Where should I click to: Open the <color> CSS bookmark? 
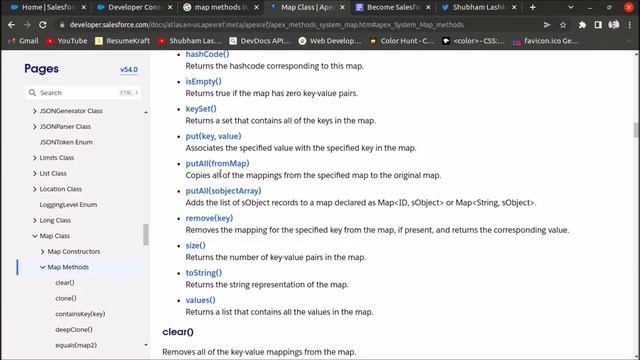tap(474, 41)
